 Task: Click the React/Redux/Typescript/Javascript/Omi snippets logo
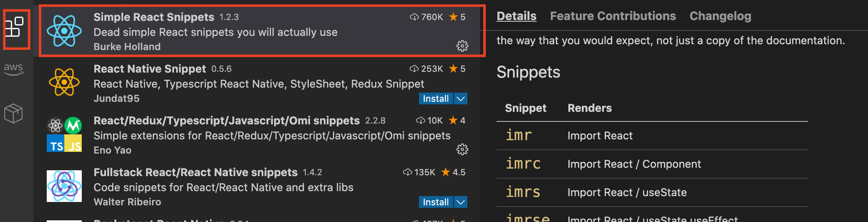coord(64,134)
